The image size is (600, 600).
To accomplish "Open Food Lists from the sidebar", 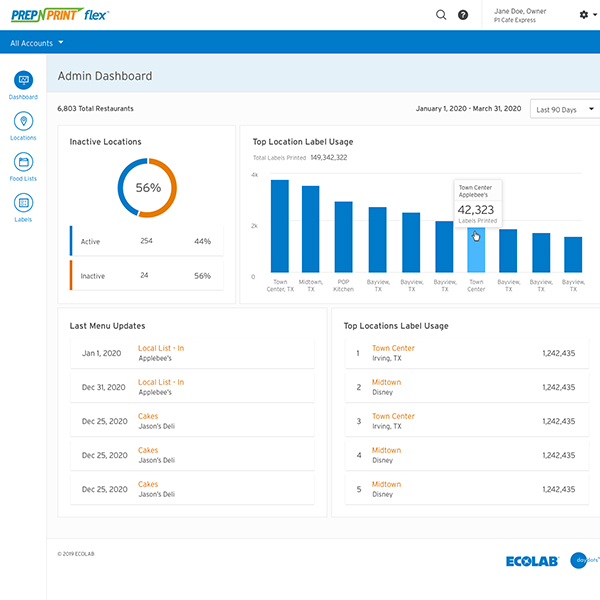I will pos(23,162).
